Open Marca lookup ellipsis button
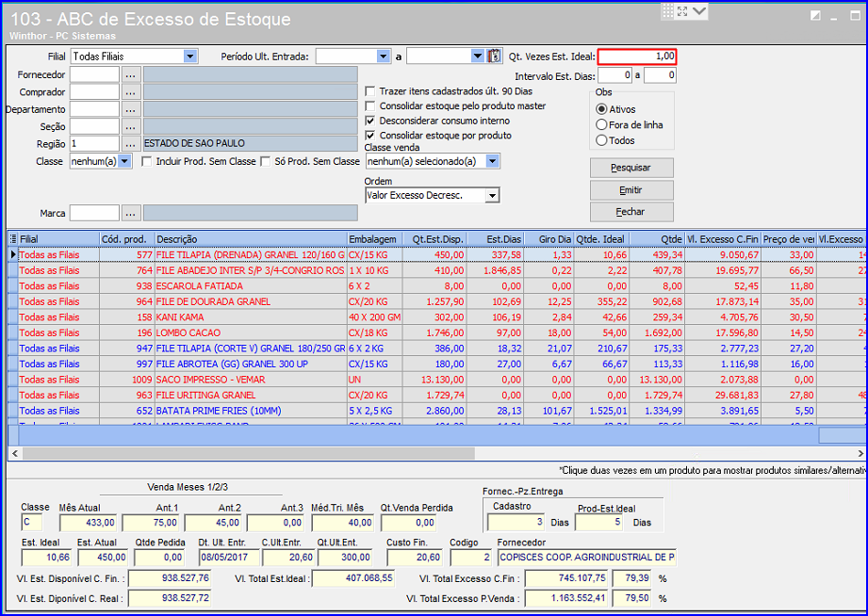 130,213
